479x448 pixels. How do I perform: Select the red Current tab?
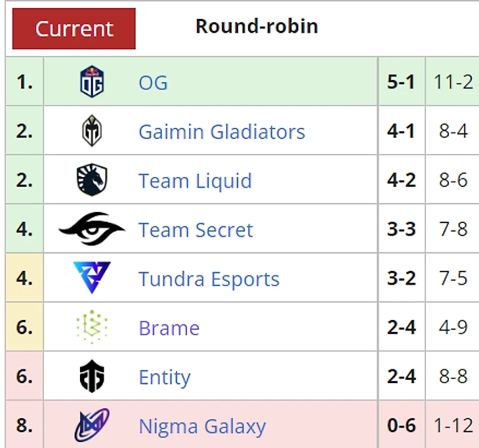pyautogui.click(x=74, y=29)
